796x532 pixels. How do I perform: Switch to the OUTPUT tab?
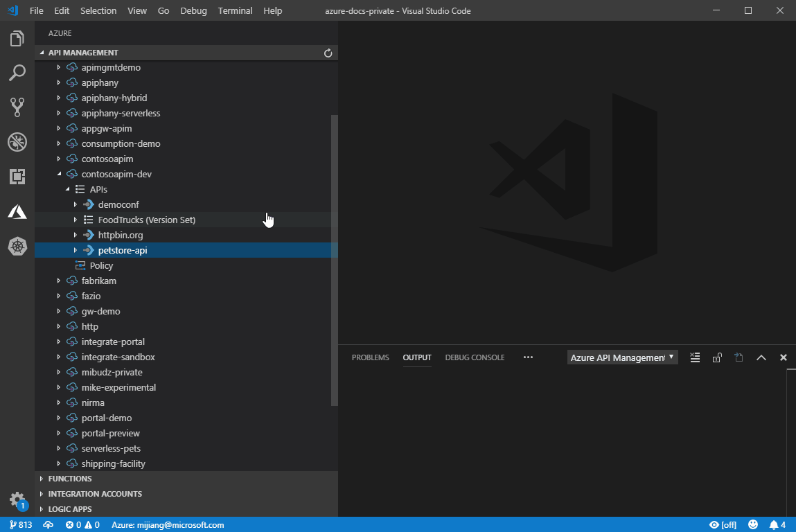[417, 357]
